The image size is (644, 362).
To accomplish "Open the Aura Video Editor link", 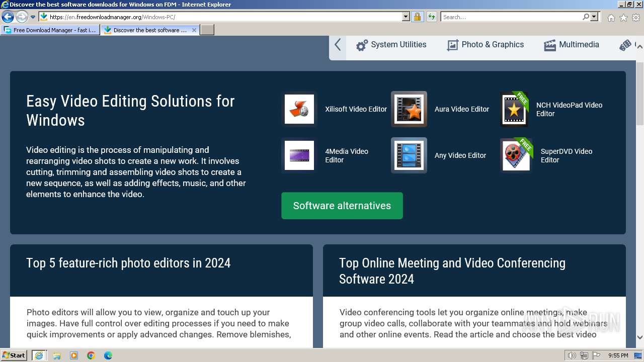I will [x=462, y=109].
